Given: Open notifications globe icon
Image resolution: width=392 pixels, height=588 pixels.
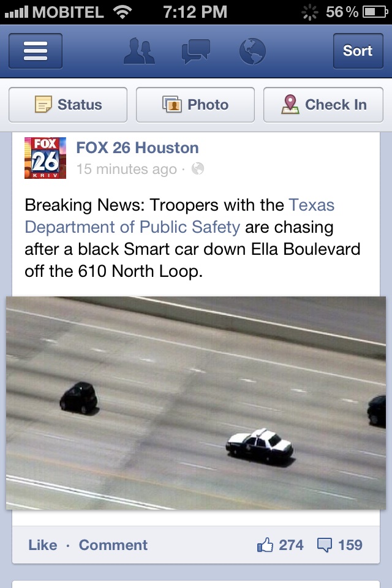Looking at the screenshot, I should pyautogui.click(x=252, y=51).
